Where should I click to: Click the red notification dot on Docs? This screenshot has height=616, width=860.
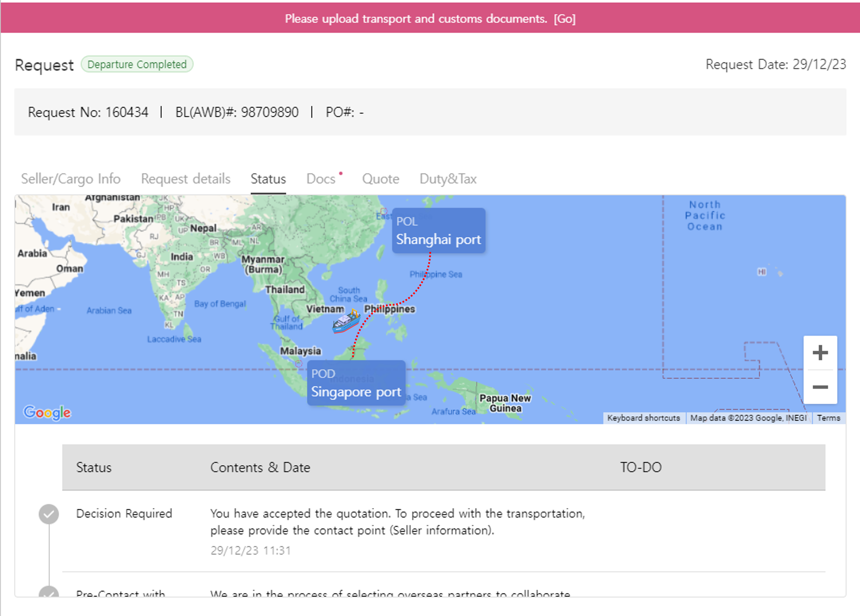[340, 173]
